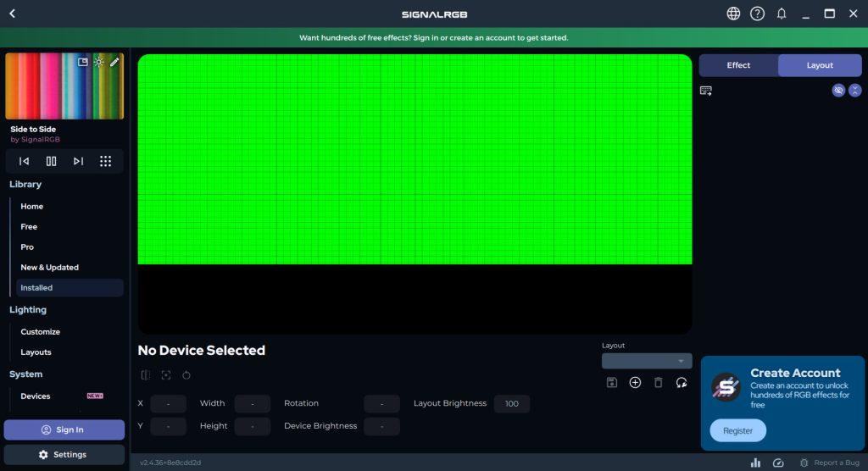This screenshot has height=471, width=868.
Task: Open the help question mark icon
Action: pyautogui.click(x=757, y=14)
